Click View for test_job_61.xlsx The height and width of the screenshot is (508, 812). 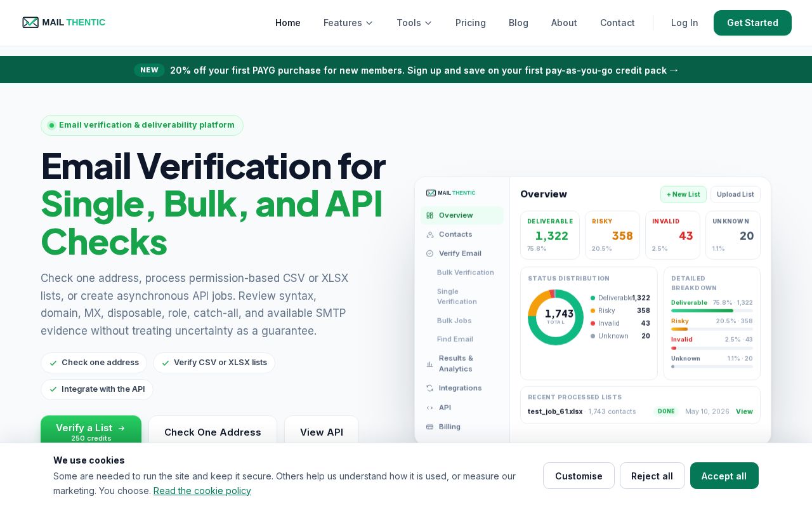click(744, 411)
